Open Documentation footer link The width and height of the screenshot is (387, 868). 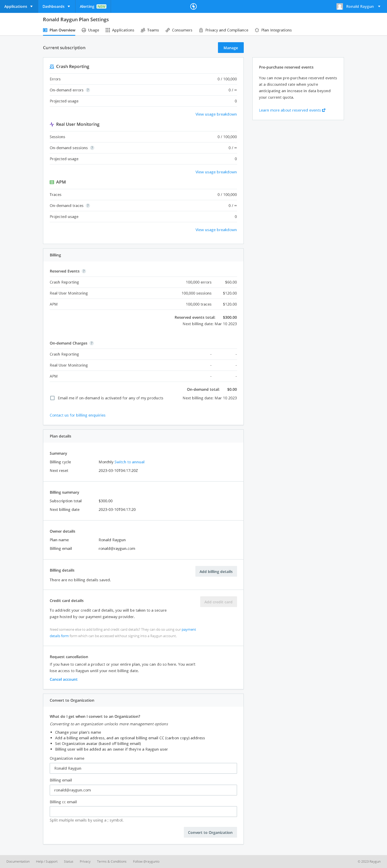tap(18, 862)
